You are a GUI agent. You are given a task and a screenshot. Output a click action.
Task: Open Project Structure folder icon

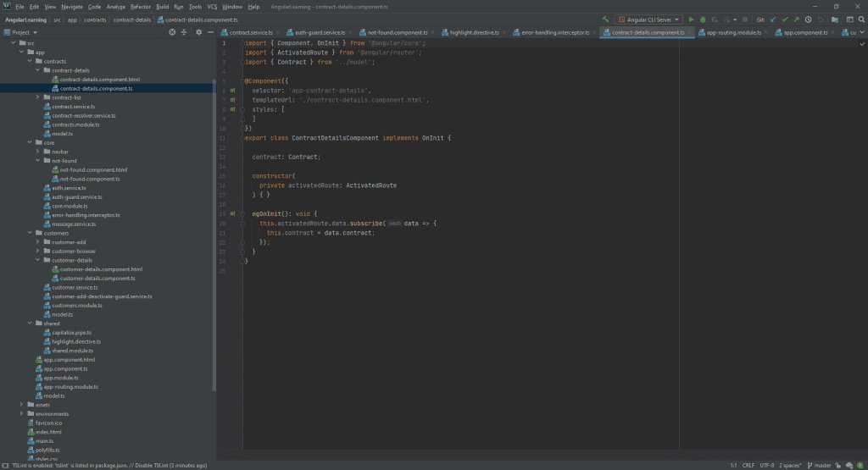pyautogui.click(x=835, y=19)
